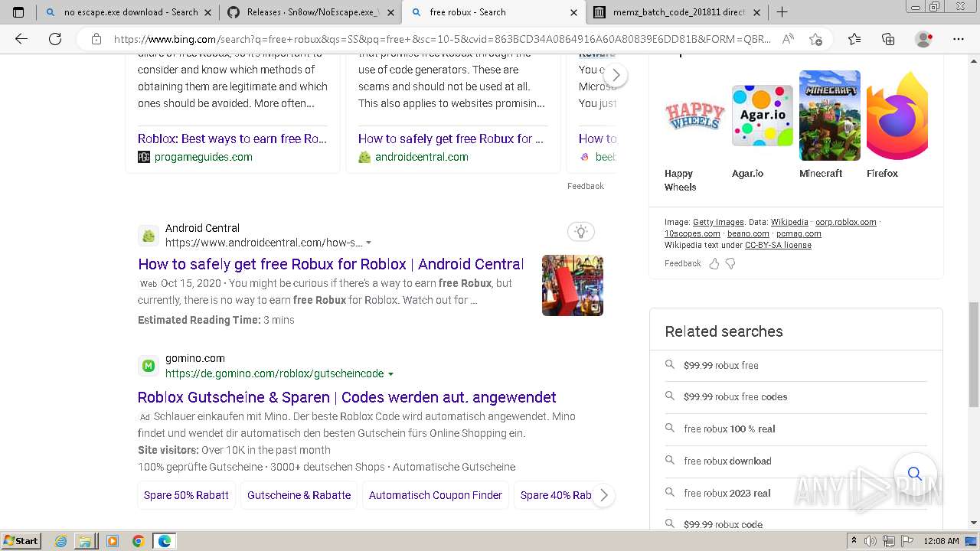Open the volume control tray icon
The width and height of the screenshot is (980, 551).
(871, 541)
